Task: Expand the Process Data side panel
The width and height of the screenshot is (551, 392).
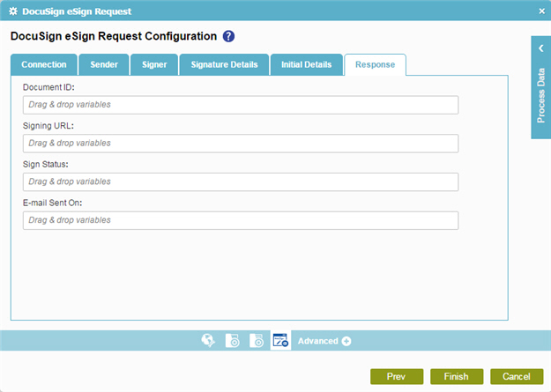Action: [x=540, y=87]
